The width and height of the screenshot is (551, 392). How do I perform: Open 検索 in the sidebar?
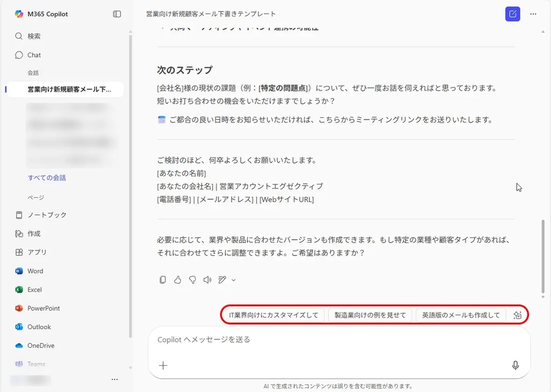(34, 37)
